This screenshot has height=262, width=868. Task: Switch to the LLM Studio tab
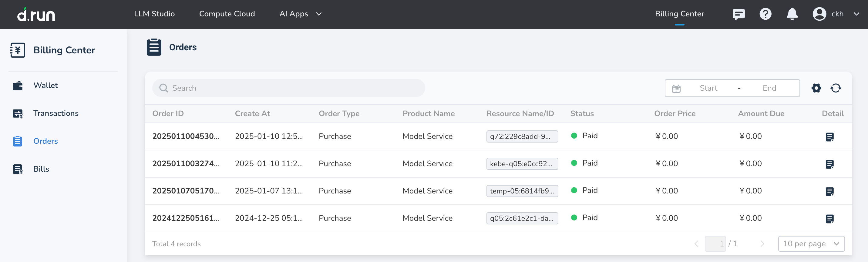click(x=154, y=14)
